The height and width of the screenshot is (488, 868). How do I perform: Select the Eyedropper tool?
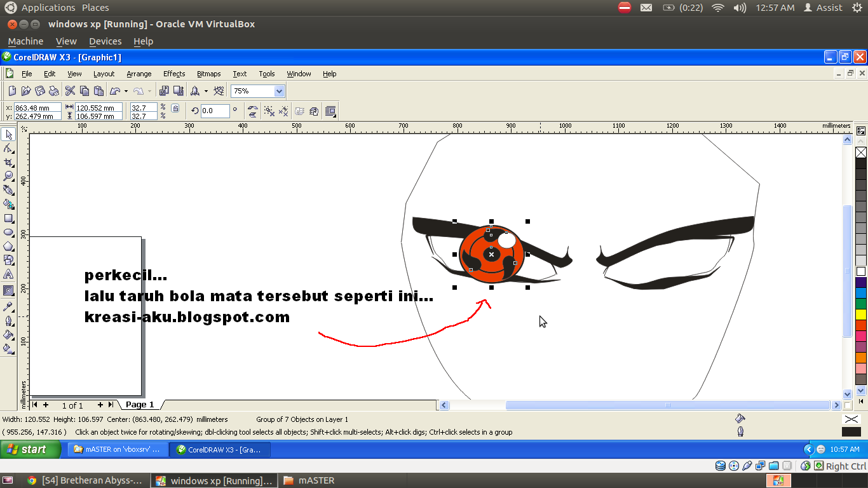pyautogui.click(x=8, y=306)
